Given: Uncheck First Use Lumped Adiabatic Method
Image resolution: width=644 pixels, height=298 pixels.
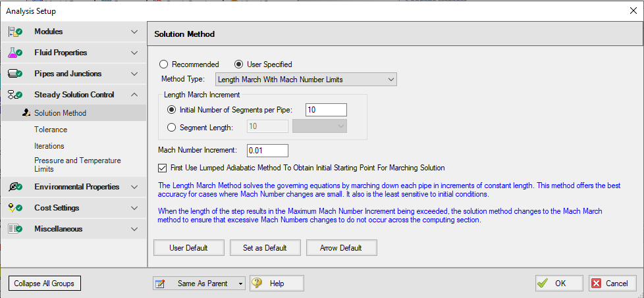Looking at the screenshot, I should 163,168.
